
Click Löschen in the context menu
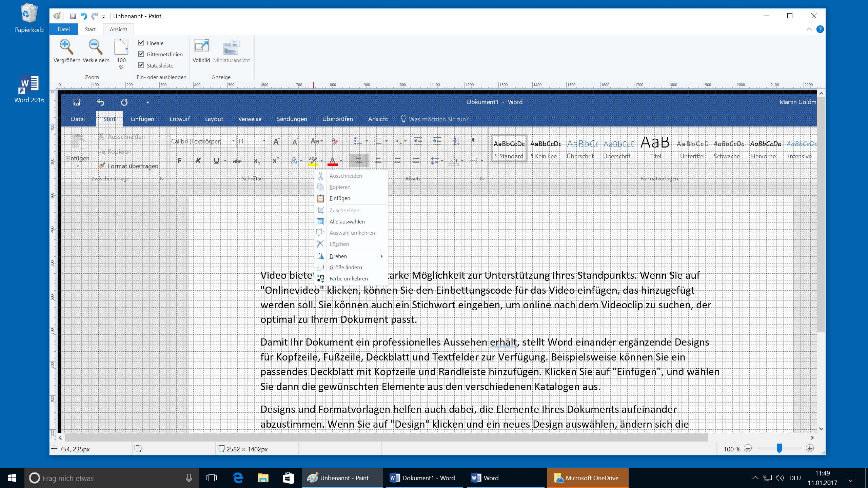351,244
